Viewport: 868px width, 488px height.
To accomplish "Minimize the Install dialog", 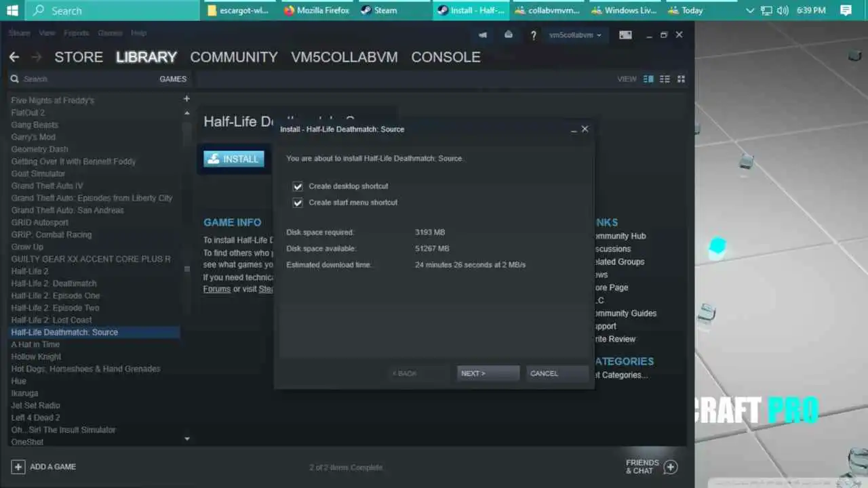I will [574, 129].
